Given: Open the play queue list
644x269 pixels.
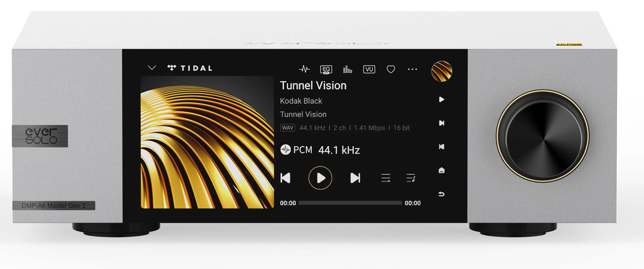Looking at the screenshot, I should [411, 178].
